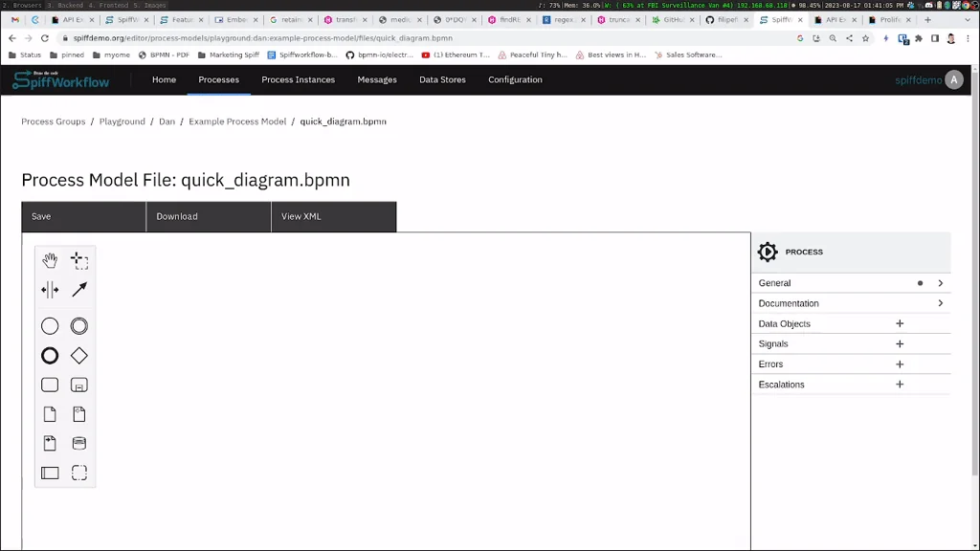The image size is (980, 551).
Task: Pick the Pool/Participant shape
Action: 50,472
